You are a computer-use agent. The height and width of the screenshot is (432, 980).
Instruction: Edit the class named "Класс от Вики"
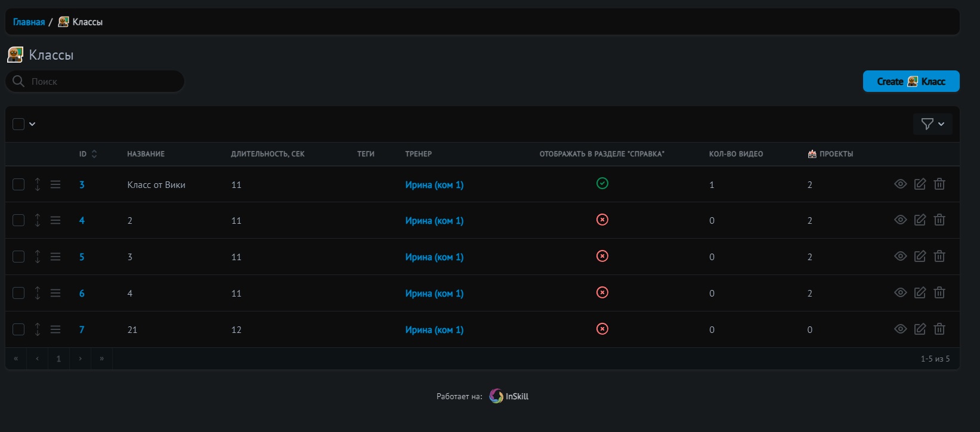coord(920,184)
